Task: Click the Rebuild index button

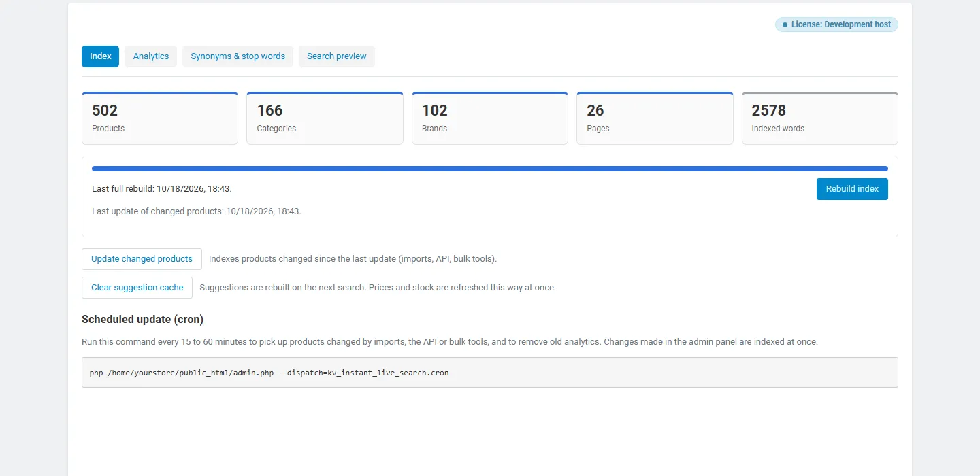Action: [852, 189]
